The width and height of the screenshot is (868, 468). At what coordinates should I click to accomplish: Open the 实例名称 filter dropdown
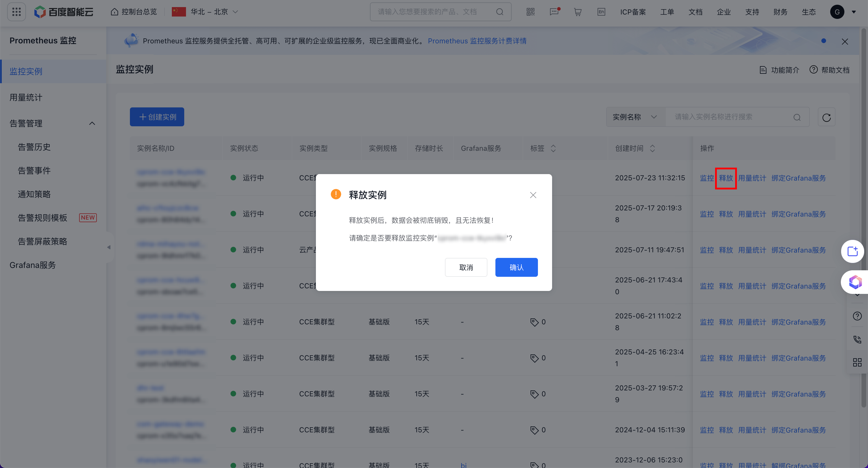(x=636, y=117)
